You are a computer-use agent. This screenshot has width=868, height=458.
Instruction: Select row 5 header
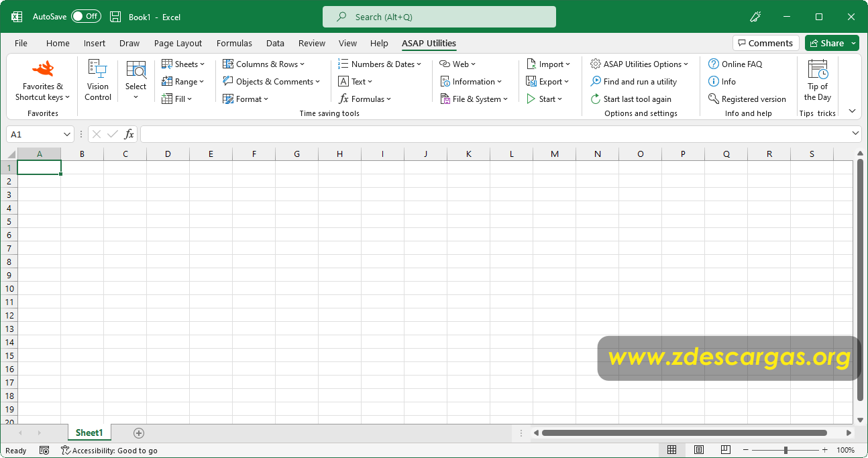coord(9,221)
